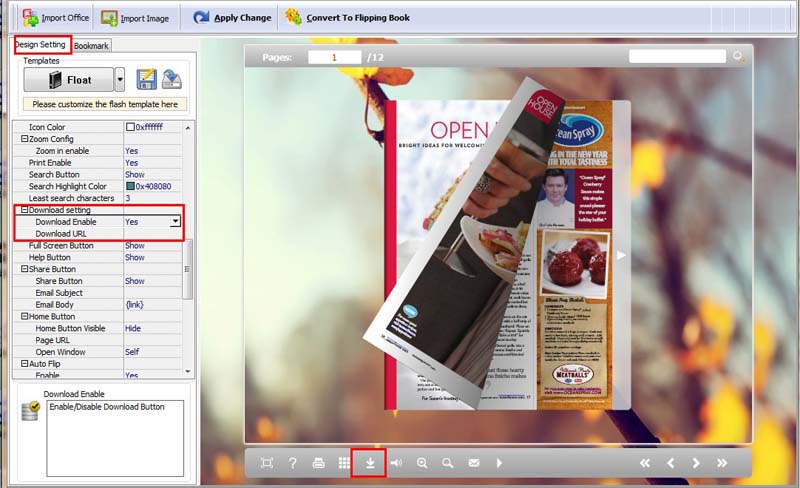Click the save template floppy icon
The height and width of the screenshot is (488, 800).
tap(146, 80)
